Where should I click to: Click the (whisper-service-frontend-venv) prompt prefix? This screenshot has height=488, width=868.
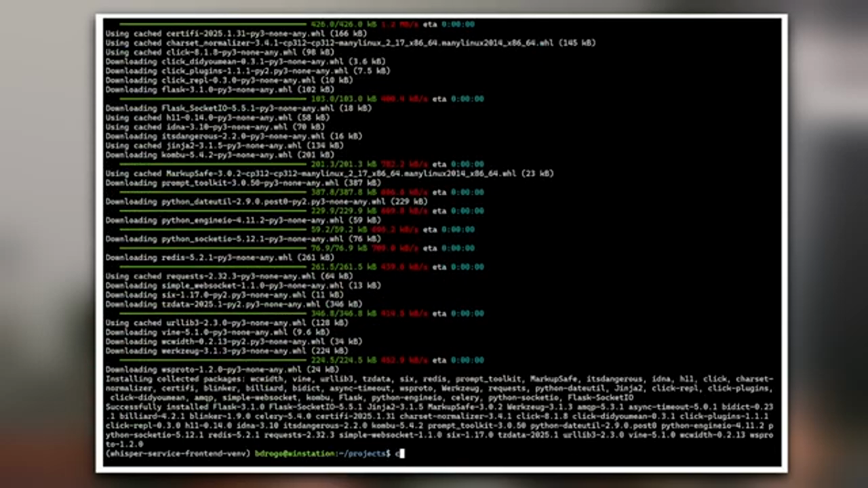(178, 453)
